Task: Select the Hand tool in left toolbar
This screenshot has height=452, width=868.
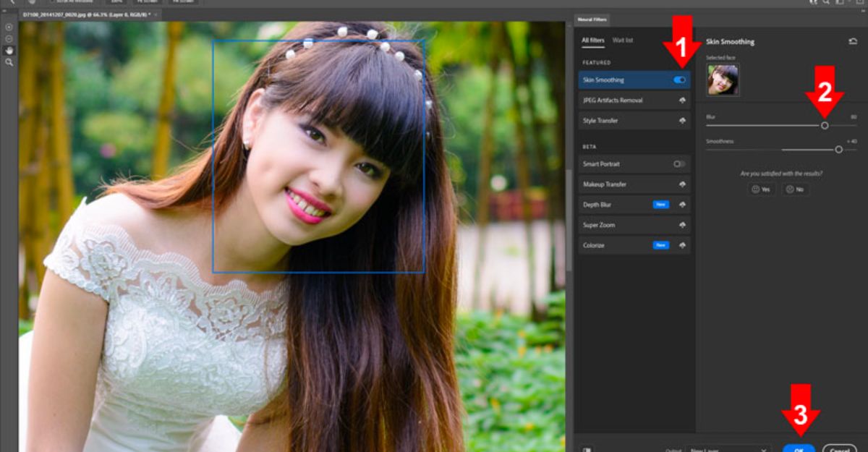Action: click(x=9, y=50)
